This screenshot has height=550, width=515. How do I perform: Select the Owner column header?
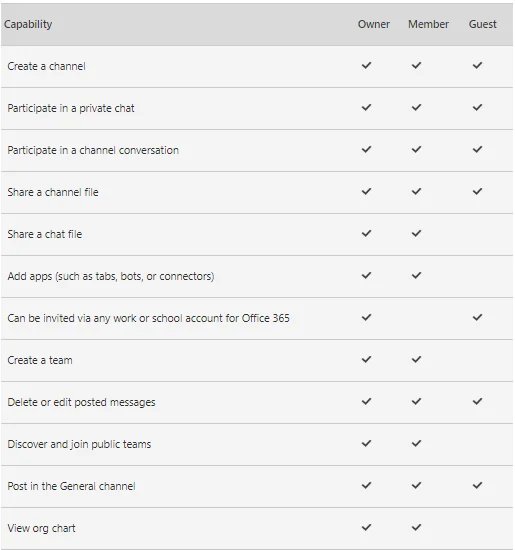point(374,24)
